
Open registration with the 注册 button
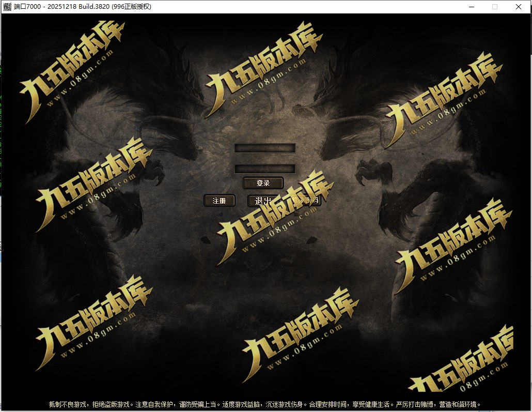click(x=219, y=201)
